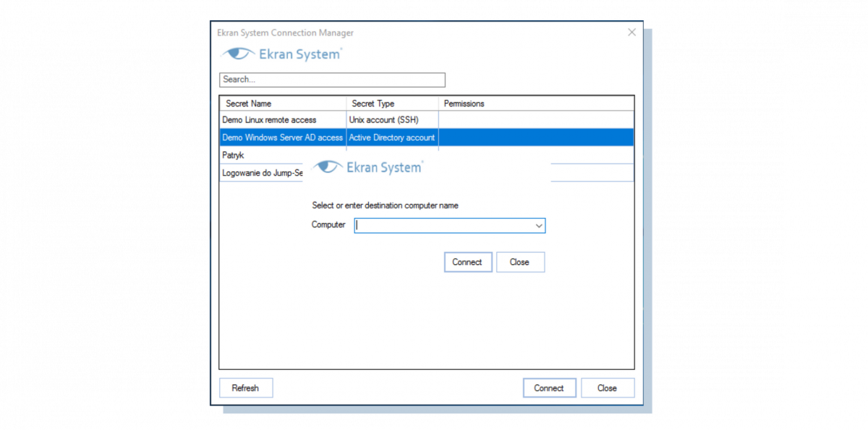Screen dimensions: 868x430
Task: Close the Connection Manager window with X
Action: (631, 33)
